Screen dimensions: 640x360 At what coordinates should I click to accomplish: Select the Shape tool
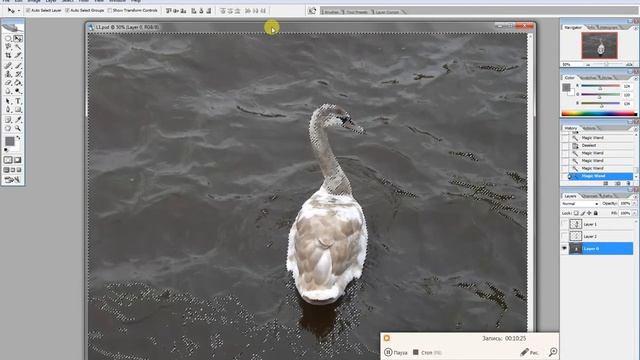[18, 110]
